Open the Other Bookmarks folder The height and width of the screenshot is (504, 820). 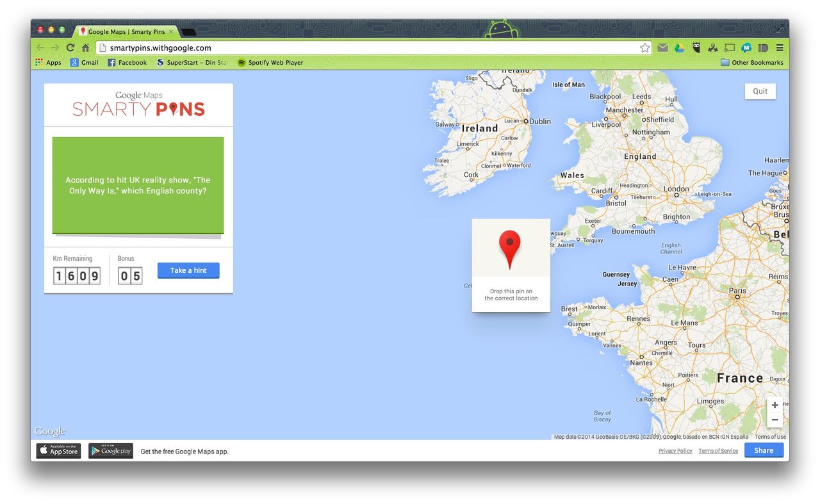click(x=751, y=63)
